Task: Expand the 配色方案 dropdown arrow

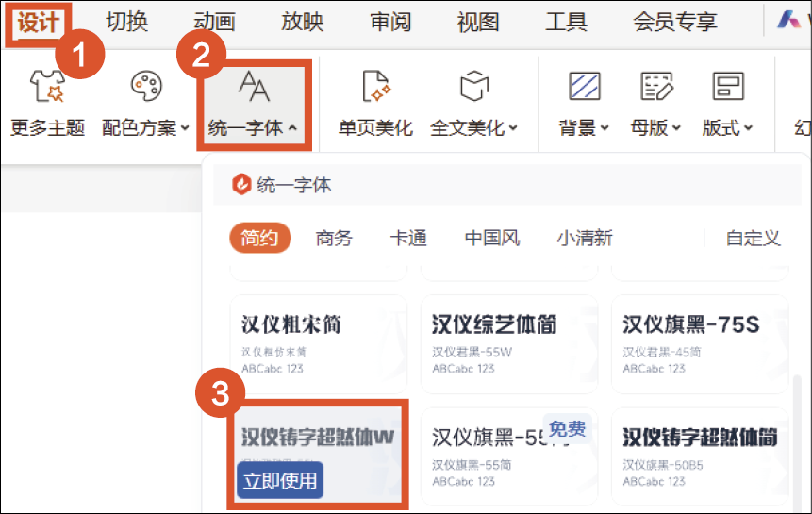Action: click(x=186, y=128)
